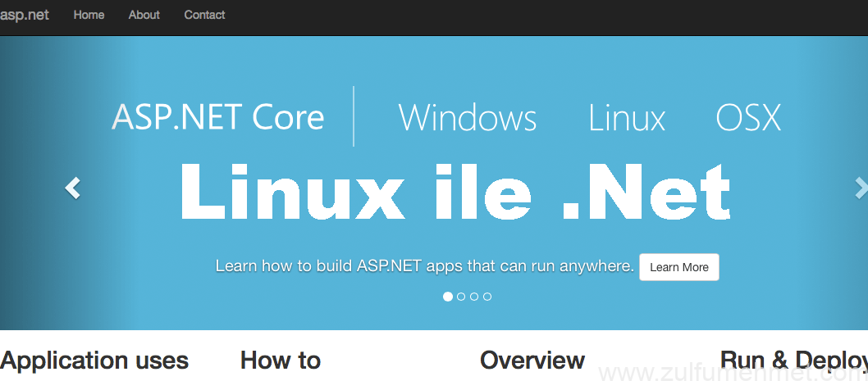Screen dimensions: 868x381
Task: Open the Contact page link
Action: coord(204,15)
